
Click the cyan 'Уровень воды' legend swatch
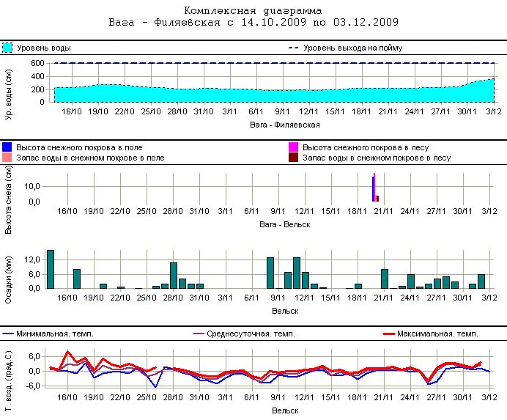click(8, 48)
